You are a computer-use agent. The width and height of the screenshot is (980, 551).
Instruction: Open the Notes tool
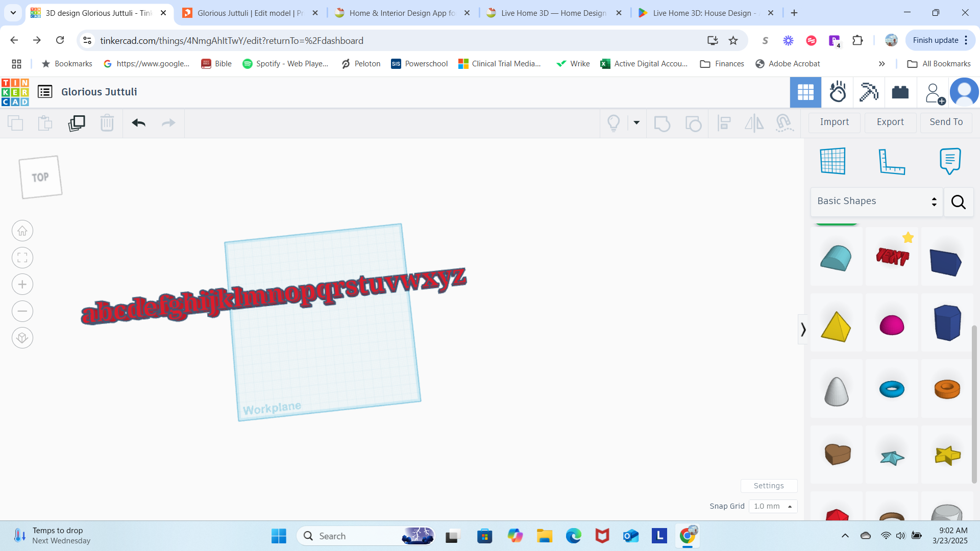(x=950, y=161)
